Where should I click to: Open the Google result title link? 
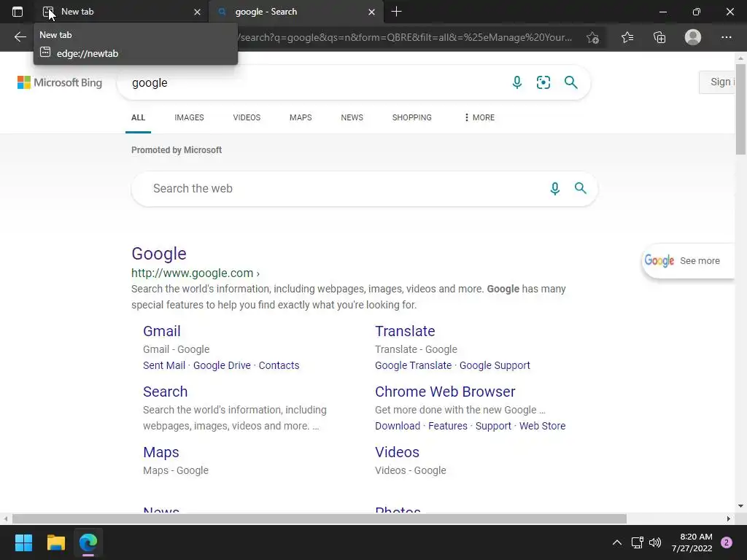pos(158,254)
